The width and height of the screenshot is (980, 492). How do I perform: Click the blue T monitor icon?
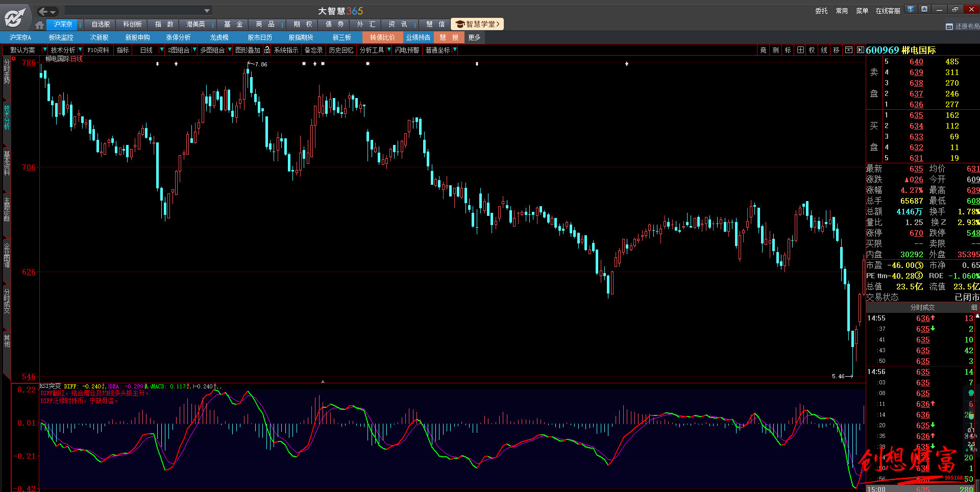tap(911, 9)
